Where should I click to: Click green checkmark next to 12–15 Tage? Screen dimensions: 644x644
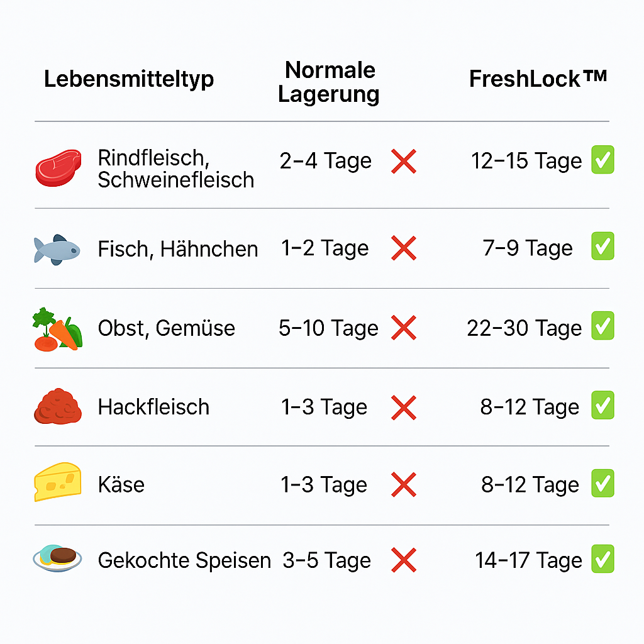coord(602,160)
